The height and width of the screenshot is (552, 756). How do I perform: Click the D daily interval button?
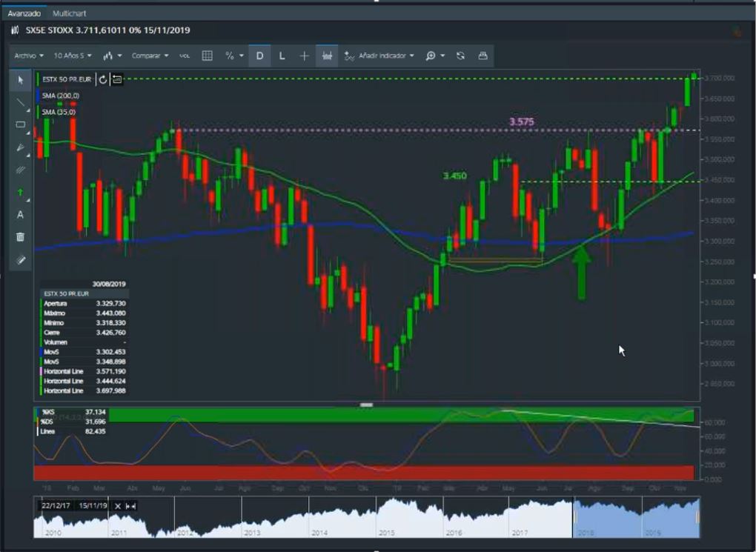pyautogui.click(x=259, y=56)
